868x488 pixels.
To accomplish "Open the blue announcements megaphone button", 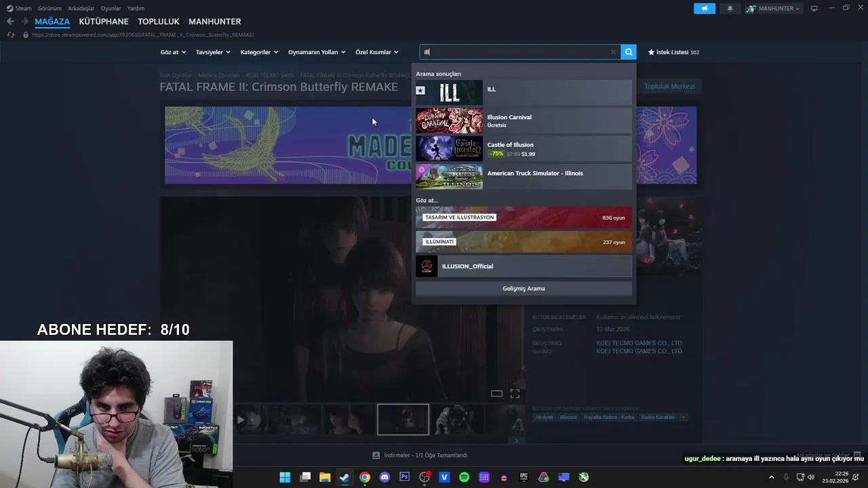I will 705,8.
